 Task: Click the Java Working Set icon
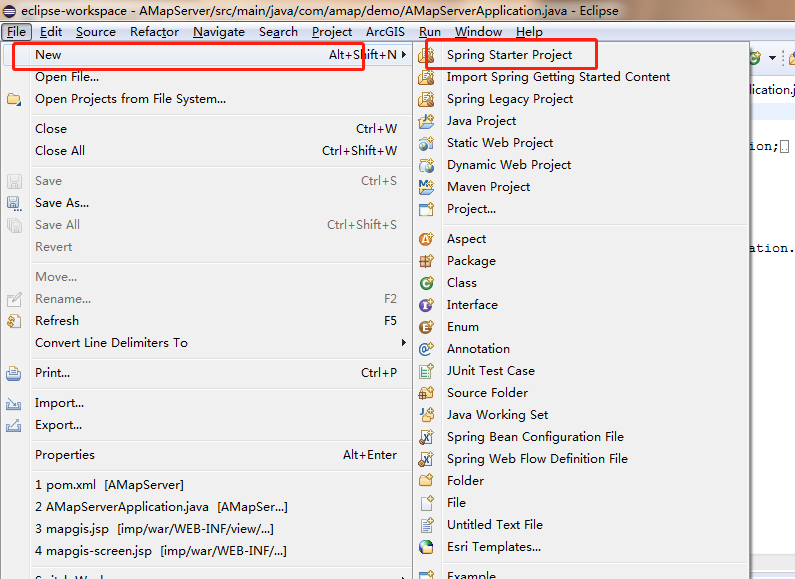pos(426,415)
